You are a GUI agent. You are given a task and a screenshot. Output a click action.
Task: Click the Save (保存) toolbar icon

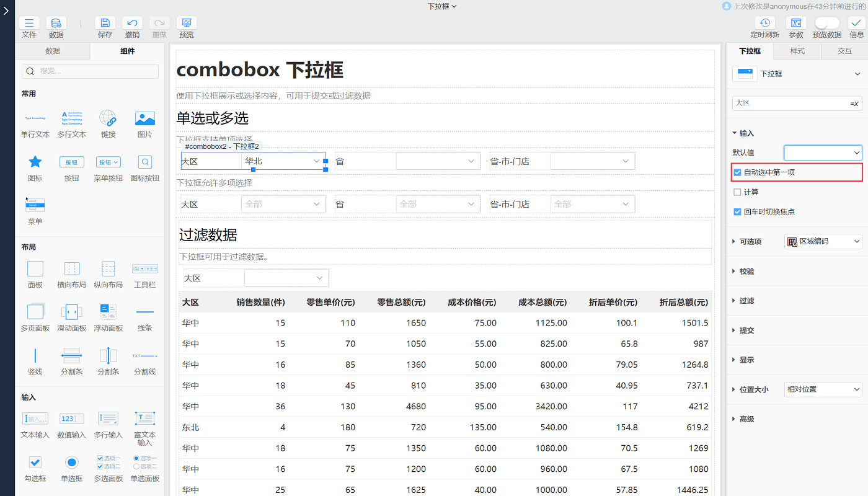click(105, 24)
